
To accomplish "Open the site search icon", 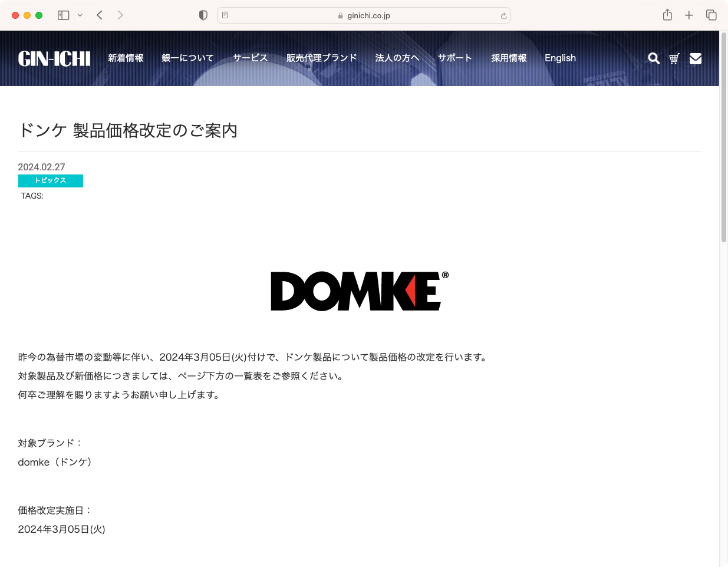I will point(653,58).
